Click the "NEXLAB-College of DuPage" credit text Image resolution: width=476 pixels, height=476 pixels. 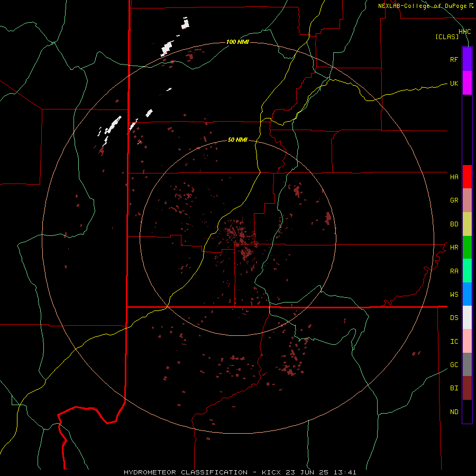(x=423, y=6)
